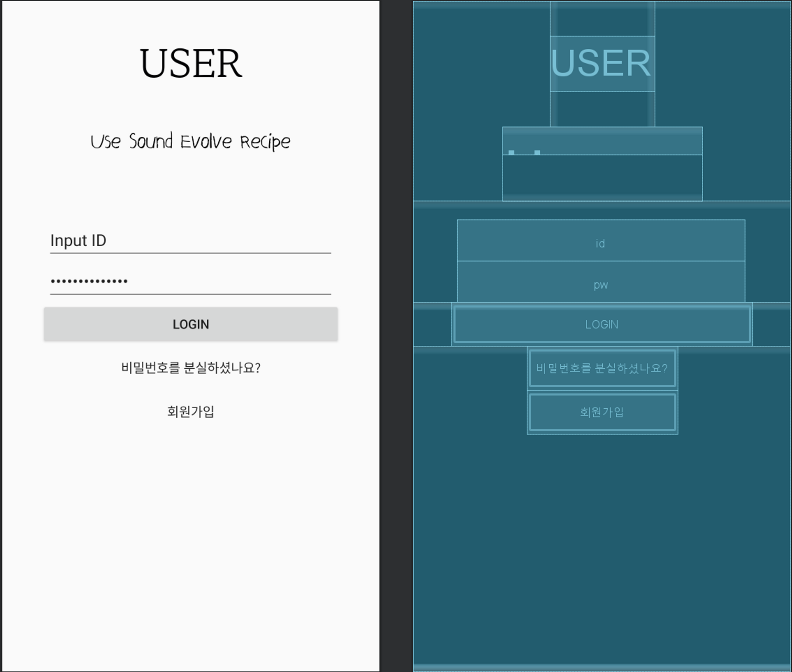The height and width of the screenshot is (672, 792).
Task: Select the pw EditText in blueprint view
Action: [601, 282]
